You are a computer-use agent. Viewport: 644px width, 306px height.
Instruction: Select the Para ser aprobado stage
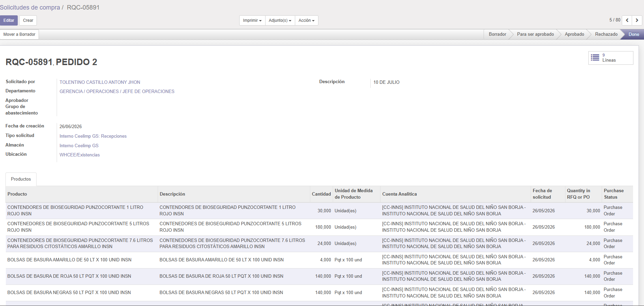pyautogui.click(x=535, y=34)
